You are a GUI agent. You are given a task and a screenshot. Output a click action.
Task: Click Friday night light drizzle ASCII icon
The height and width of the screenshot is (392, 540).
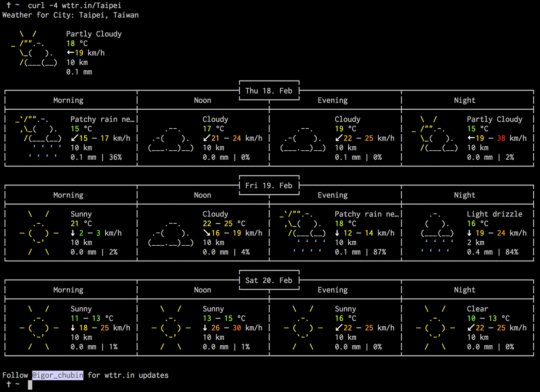point(437,233)
